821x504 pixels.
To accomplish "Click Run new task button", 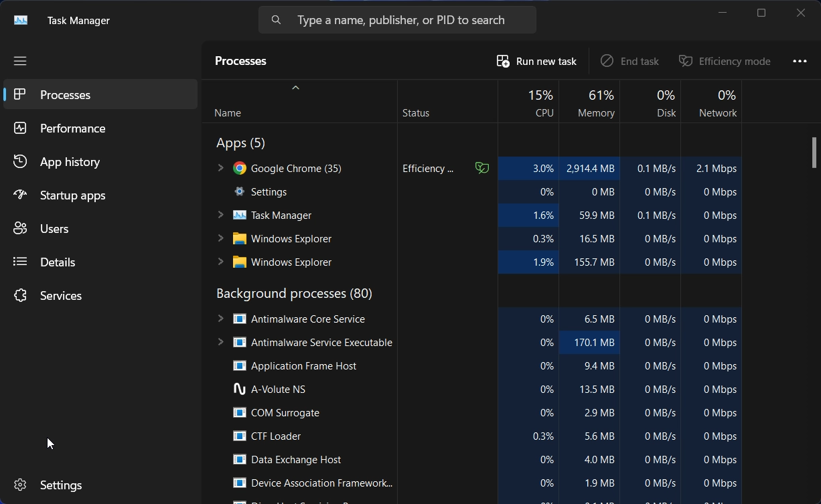I will (x=536, y=61).
